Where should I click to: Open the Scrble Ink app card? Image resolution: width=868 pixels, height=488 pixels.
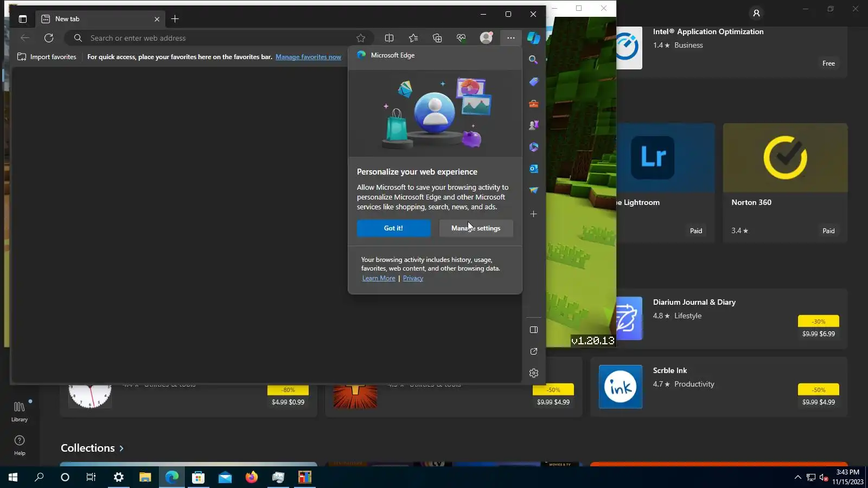click(719, 387)
